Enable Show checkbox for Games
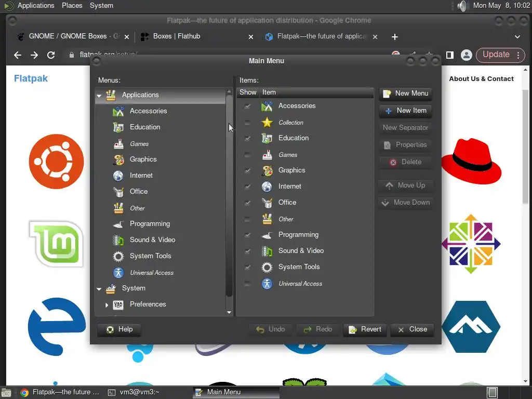 (x=247, y=155)
